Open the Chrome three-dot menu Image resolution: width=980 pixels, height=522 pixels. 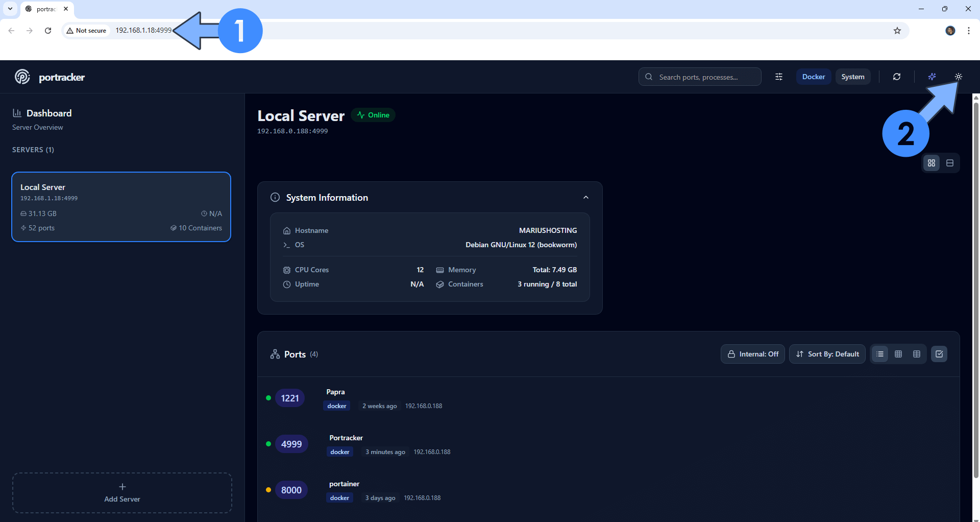[x=969, y=31]
